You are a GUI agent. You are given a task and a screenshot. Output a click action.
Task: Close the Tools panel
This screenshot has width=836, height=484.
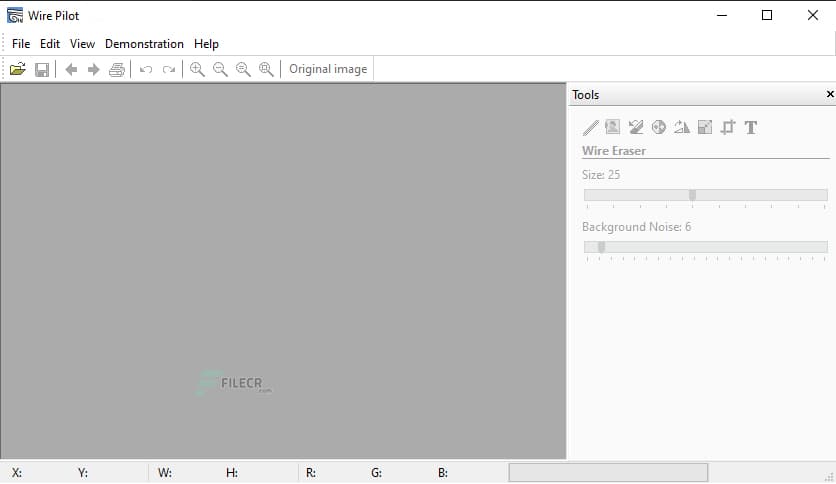point(830,94)
